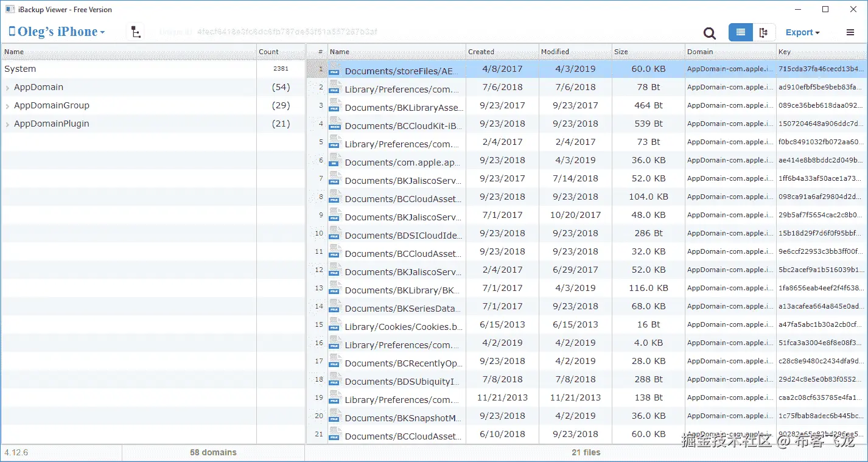Click the 288 Bt size cell
The width and height of the screenshot is (868, 462).
pyautogui.click(x=648, y=379)
